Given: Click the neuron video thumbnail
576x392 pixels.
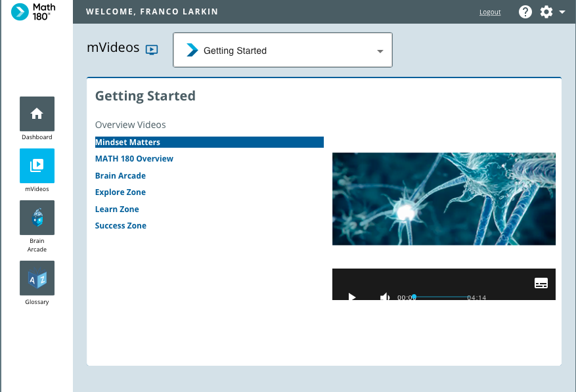Looking at the screenshot, I should click(x=444, y=199).
